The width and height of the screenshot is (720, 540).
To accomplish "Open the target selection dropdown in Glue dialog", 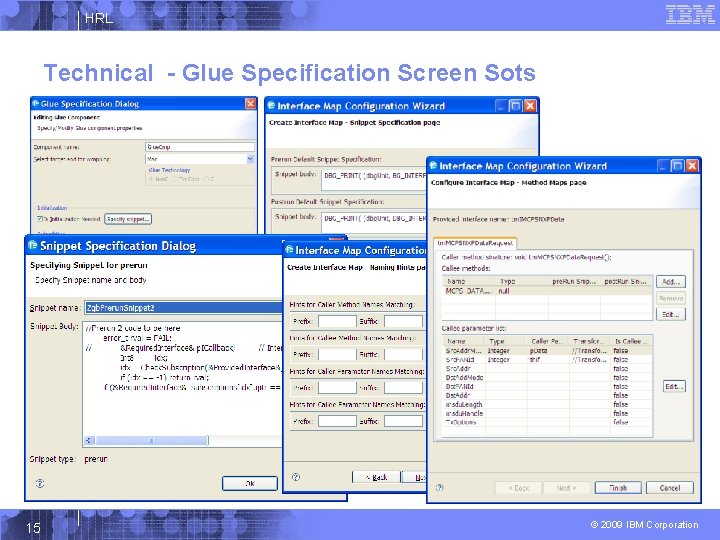I will [250, 159].
